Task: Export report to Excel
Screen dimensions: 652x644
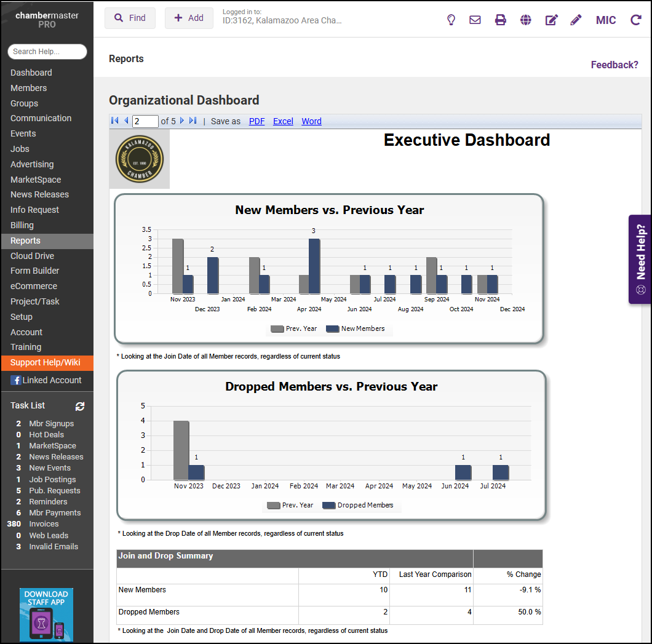Action: 283,121
